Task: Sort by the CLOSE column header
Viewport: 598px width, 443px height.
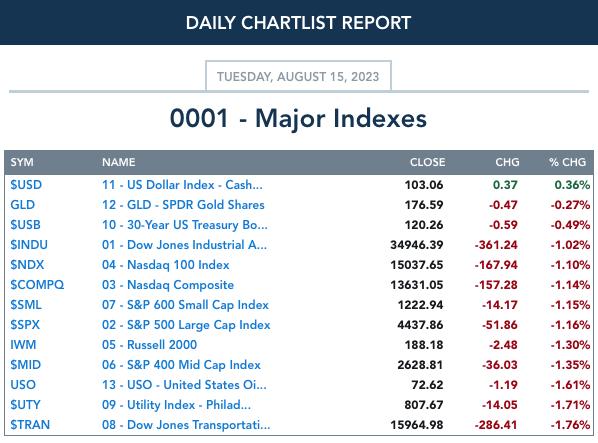Action: coord(428,162)
